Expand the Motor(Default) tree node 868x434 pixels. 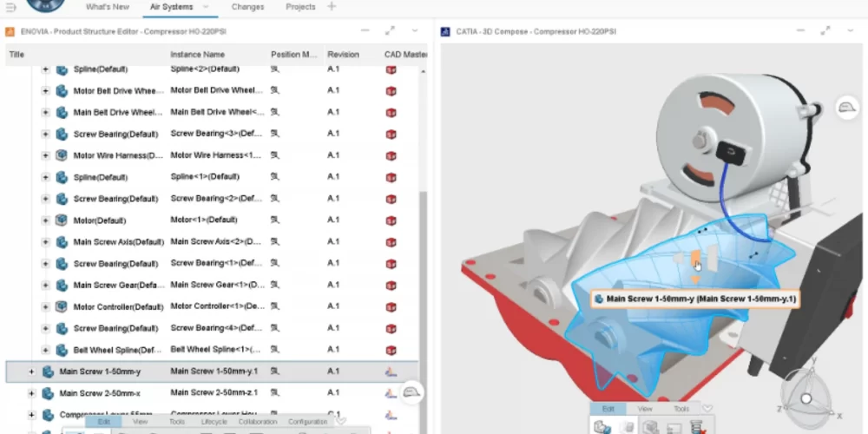(x=45, y=220)
